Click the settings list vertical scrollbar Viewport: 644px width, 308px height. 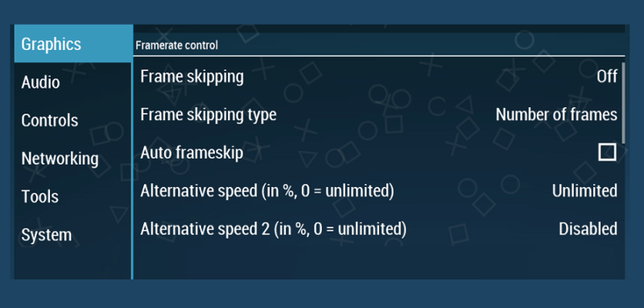click(x=623, y=103)
